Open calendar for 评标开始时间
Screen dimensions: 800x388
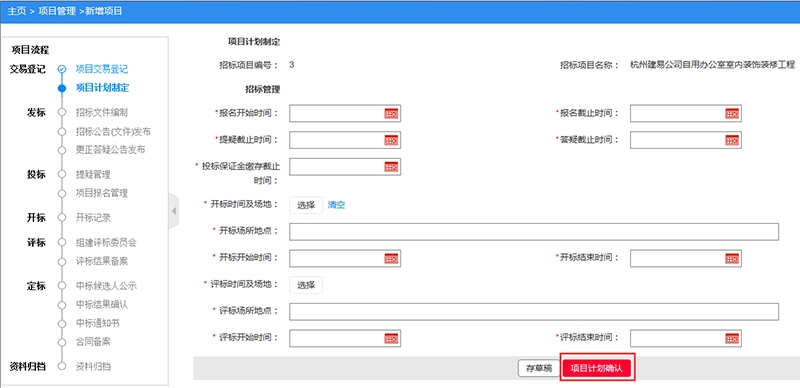point(391,338)
